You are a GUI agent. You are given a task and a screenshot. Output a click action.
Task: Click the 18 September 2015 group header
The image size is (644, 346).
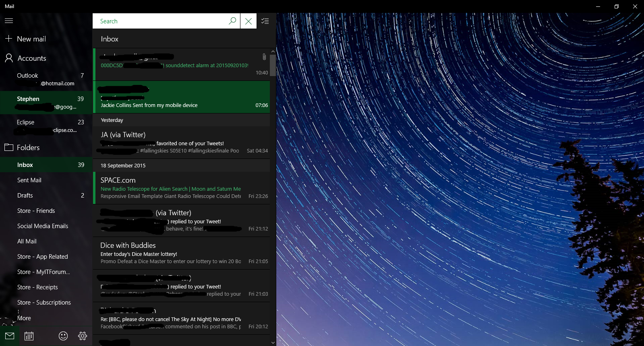[x=181, y=165]
